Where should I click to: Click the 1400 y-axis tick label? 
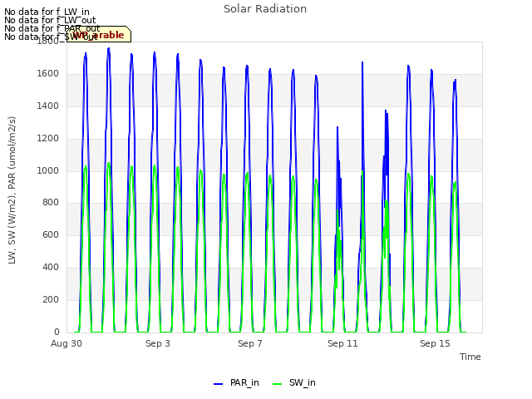tap(48, 106)
